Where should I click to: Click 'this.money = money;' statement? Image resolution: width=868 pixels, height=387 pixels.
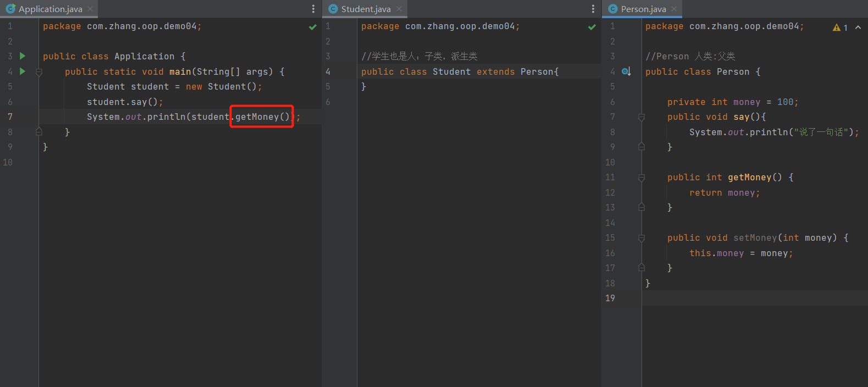[741, 253]
